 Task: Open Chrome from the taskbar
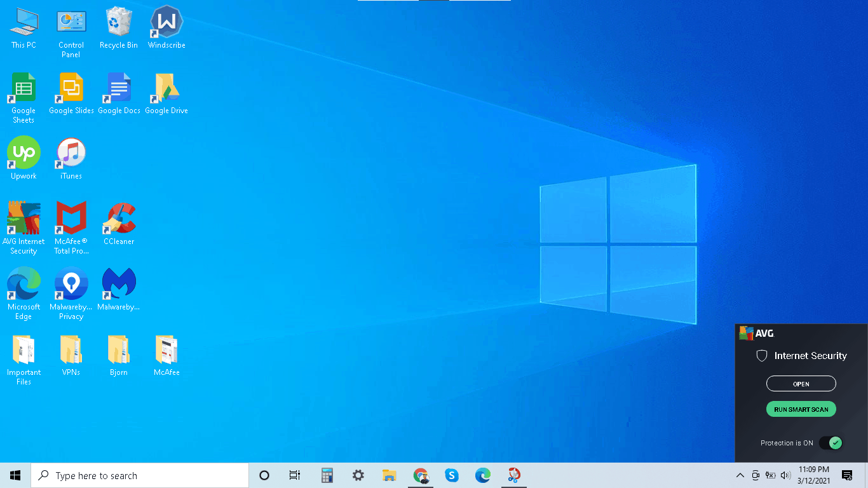coord(421,475)
